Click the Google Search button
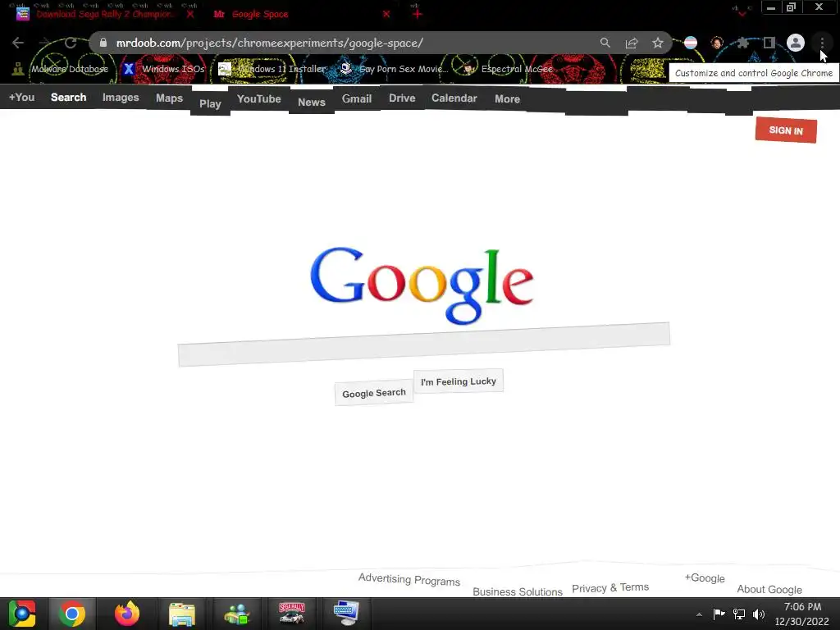840x630 pixels. (374, 393)
